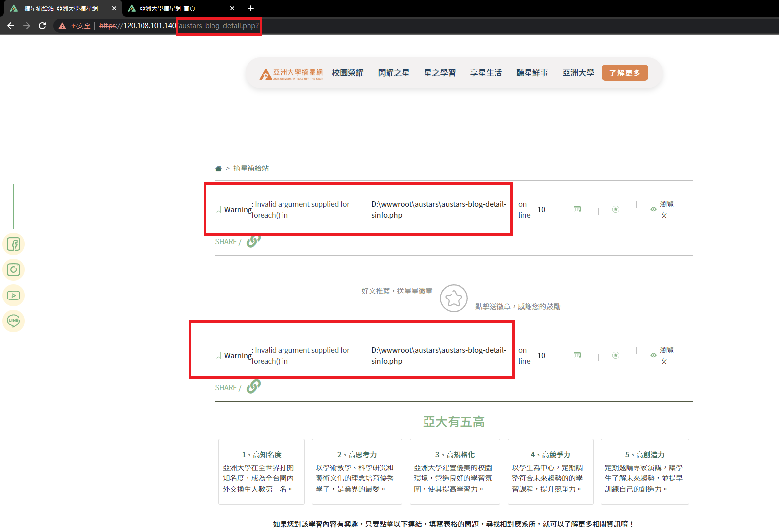Click the not-secure warning icon in address bar
Viewport: 779px width, 532px height.
(x=62, y=26)
